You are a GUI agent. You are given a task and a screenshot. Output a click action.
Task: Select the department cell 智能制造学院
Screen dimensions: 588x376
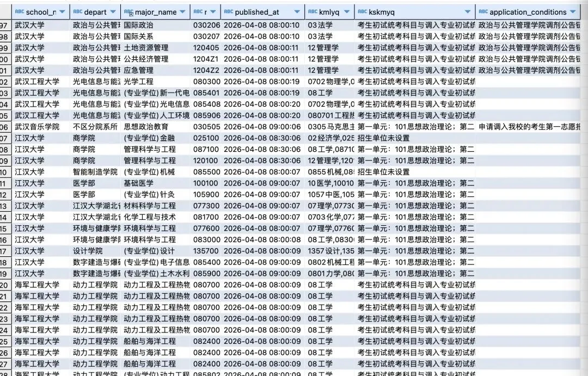95,172
